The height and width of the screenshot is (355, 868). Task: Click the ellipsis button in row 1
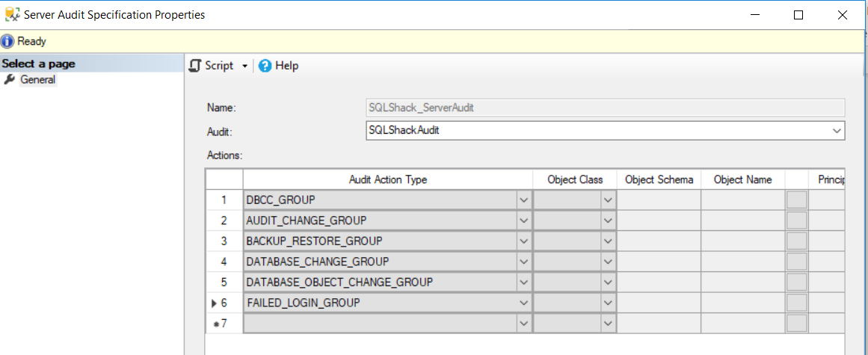tap(797, 200)
